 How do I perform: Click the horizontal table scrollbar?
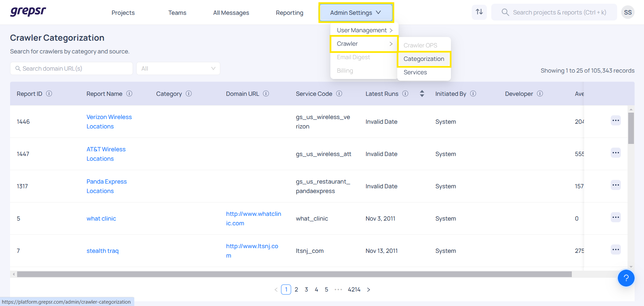pyautogui.click(x=294, y=274)
